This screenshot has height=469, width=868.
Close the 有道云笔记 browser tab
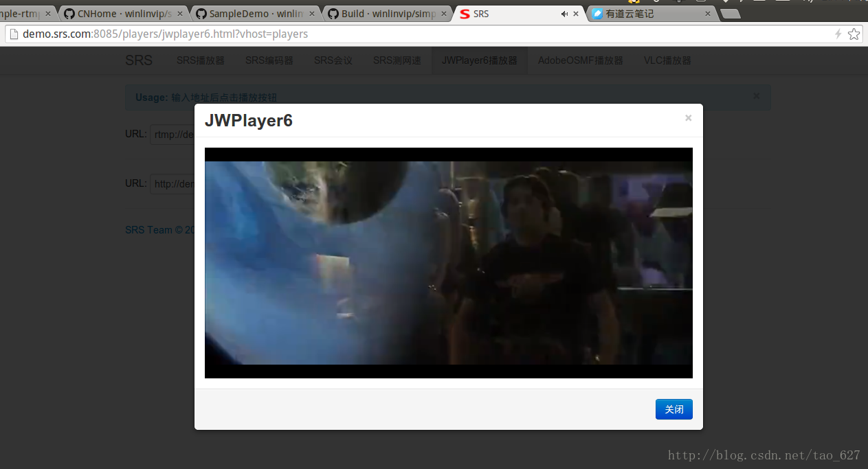point(708,14)
